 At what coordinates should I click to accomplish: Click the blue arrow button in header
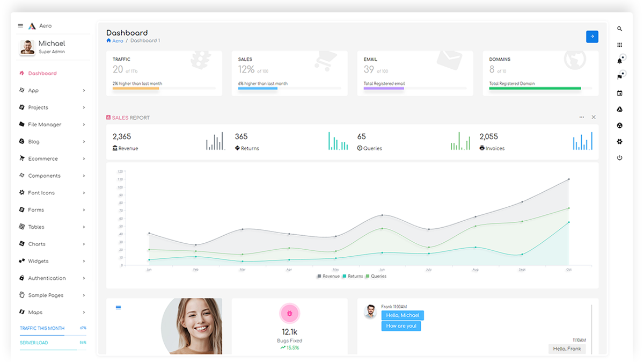[x=592, y=37]
